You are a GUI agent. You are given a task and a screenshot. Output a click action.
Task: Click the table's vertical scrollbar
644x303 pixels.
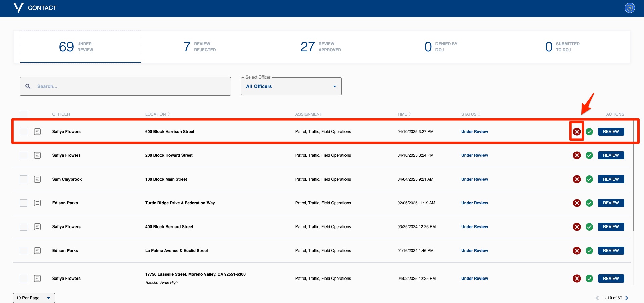[x=633, y=176]
